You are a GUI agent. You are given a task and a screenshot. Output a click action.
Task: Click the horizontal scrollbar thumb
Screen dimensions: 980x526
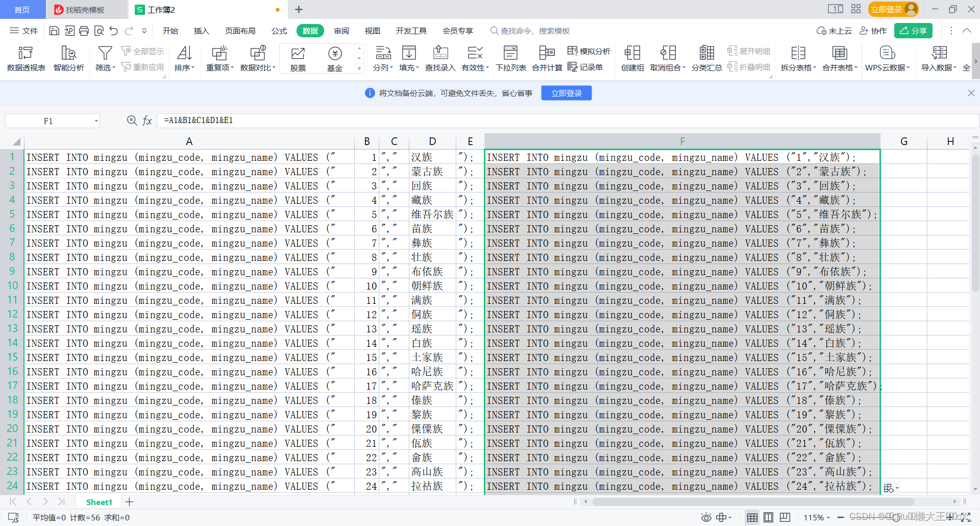click(753, 501)
